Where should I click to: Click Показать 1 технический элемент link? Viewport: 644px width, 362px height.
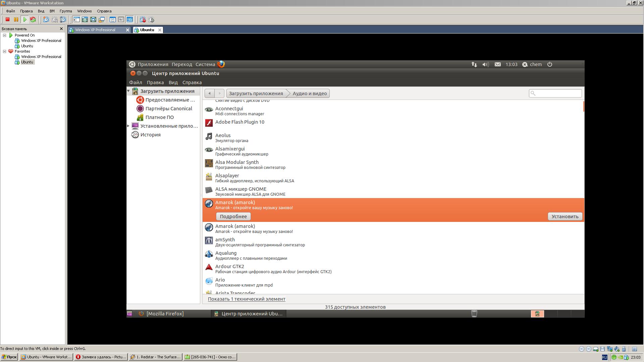(247, 299)
